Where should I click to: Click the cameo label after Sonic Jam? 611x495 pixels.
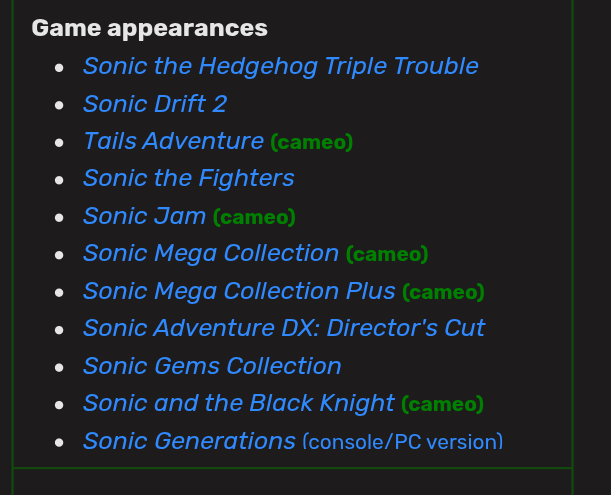(254, 217)
